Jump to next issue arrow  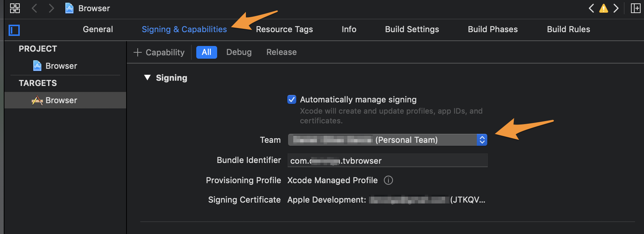tap(616, 8)
